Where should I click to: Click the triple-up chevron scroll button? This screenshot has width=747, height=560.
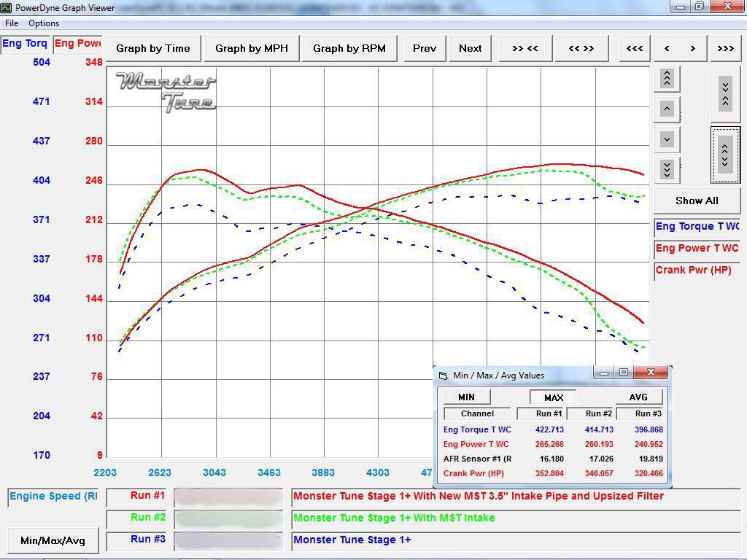(x=667, y=78)
